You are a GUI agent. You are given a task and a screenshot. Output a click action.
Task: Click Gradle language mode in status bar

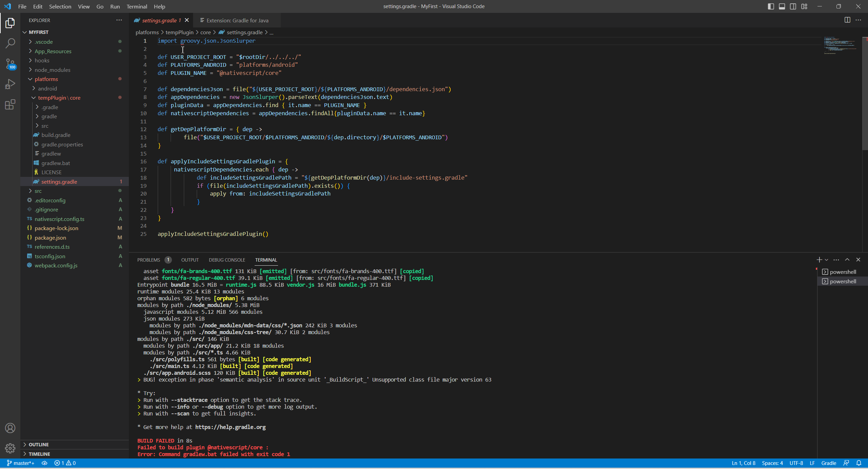828,463
